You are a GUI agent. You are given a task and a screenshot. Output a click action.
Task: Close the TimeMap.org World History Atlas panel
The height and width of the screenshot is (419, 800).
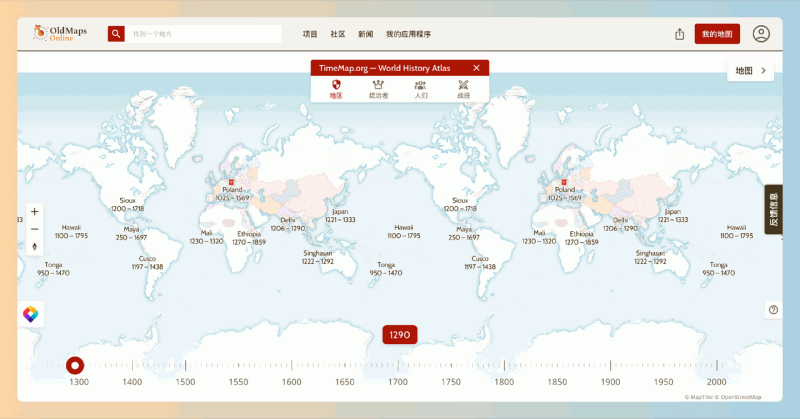click(476, 68)
